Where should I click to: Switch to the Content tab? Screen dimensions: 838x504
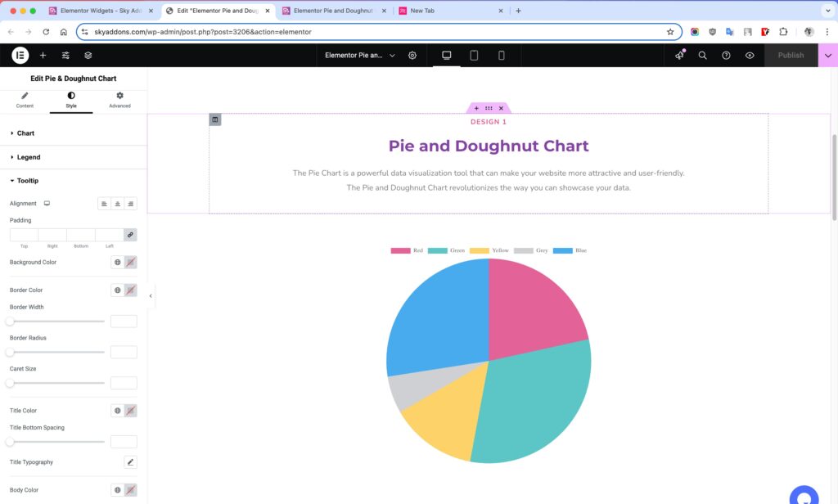25,100
